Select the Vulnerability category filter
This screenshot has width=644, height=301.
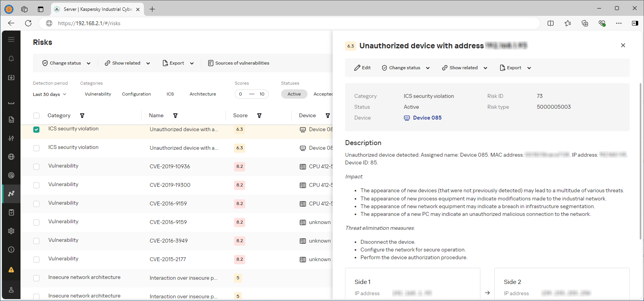[x=98, y=94]
